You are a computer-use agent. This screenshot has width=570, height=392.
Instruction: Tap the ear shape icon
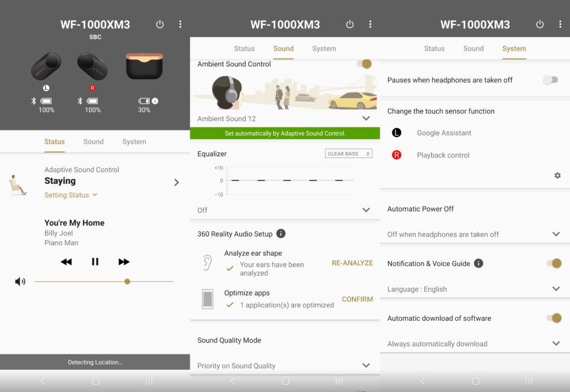207,263
